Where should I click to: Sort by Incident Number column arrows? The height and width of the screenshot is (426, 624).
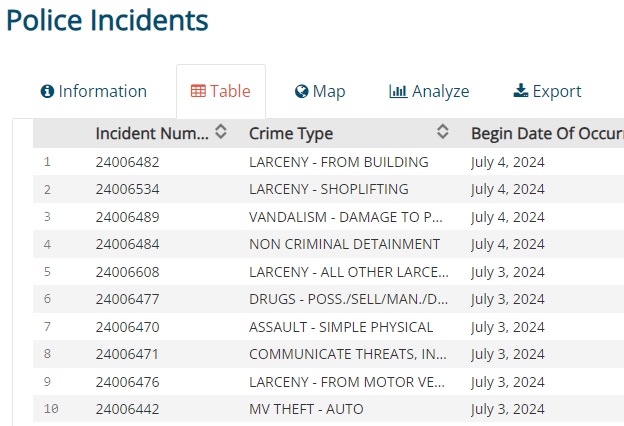pyautogui.click(x=221, y=132)
